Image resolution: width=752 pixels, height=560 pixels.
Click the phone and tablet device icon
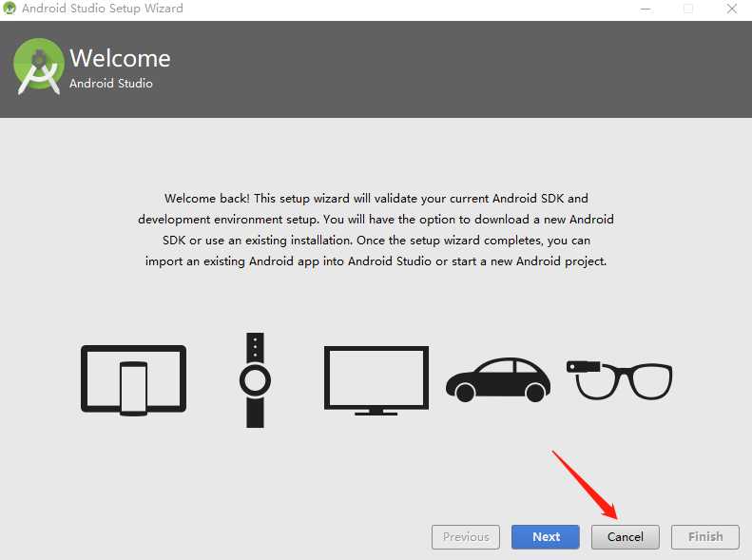133,380
